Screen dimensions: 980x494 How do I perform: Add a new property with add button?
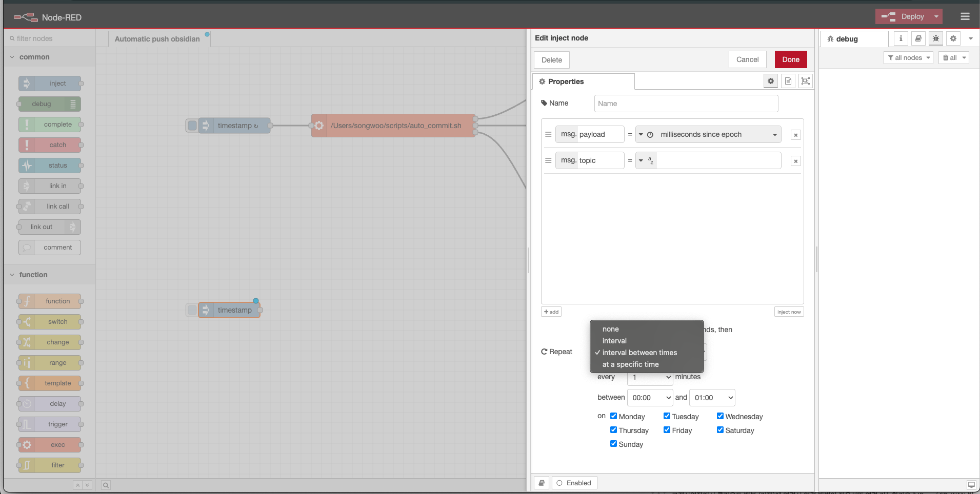[x=551, y=312]
